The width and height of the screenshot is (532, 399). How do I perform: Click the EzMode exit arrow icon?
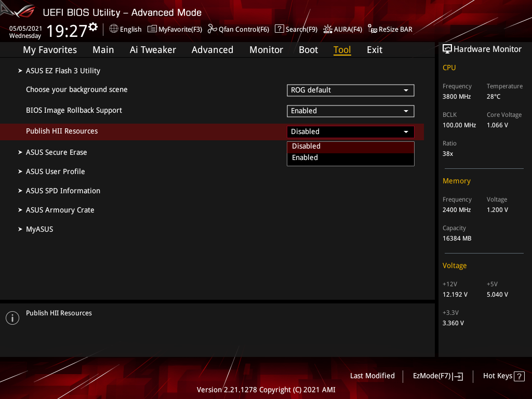(458, 376)
